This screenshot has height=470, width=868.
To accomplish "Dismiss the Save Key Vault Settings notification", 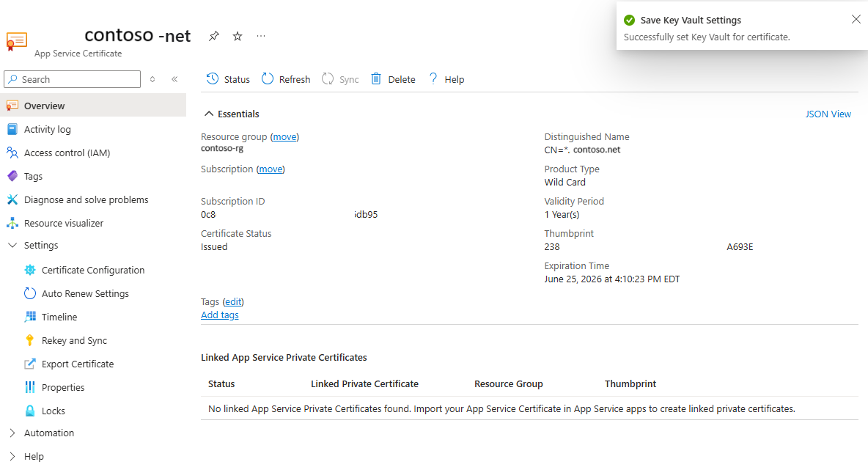I will [856, 20].
